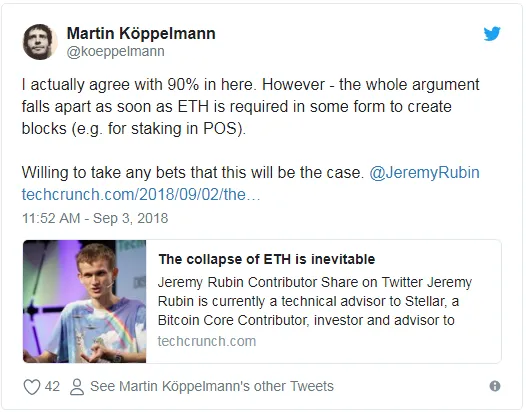Visit the @koeppelmann handle
526x412 pixels.
[x=115, y=51]
